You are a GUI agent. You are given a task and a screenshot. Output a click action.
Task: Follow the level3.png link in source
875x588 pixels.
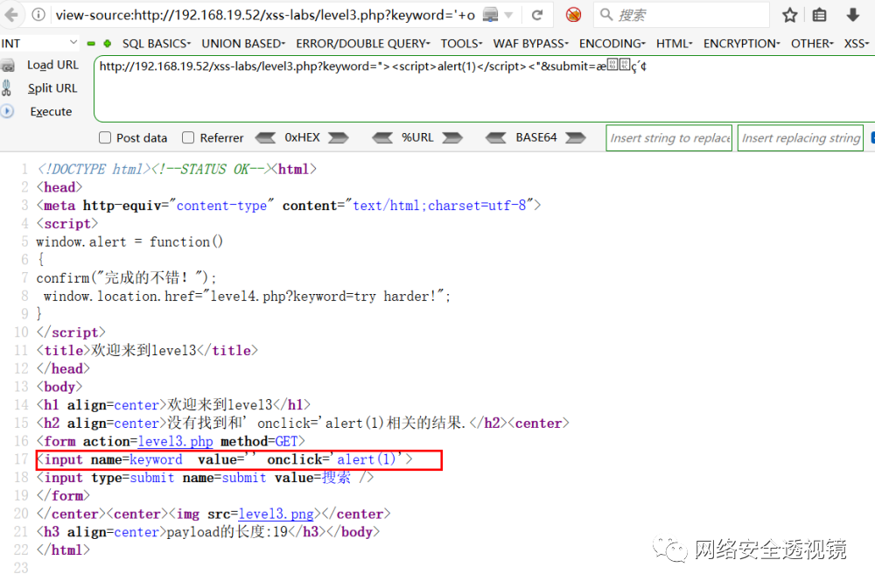tap(276, 514)
